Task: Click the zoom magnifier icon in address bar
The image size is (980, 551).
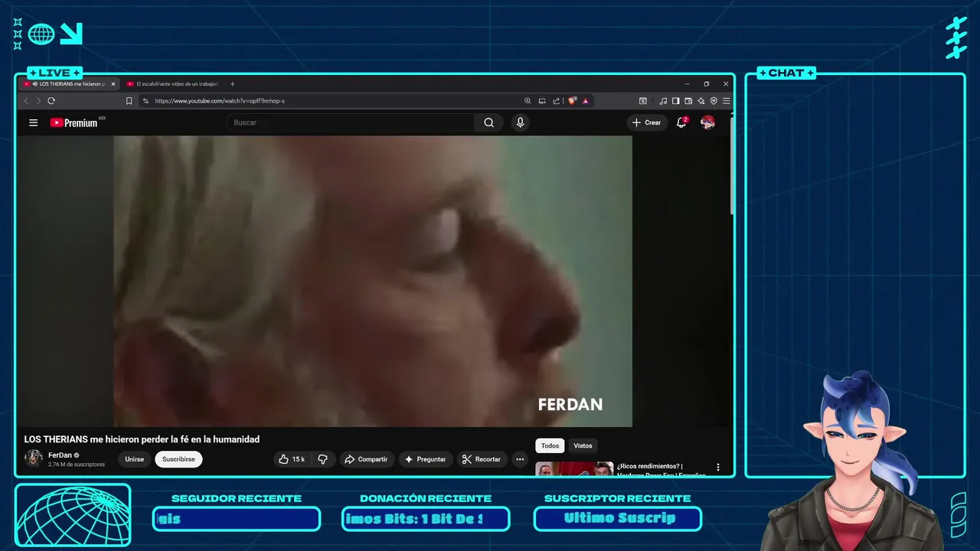Action: (528, 101)
